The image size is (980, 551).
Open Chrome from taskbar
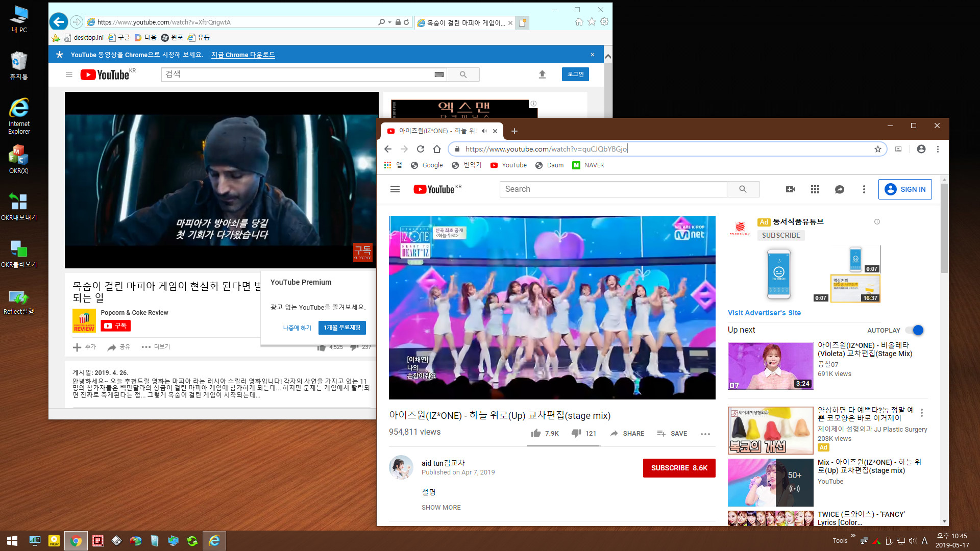[76, 541]
